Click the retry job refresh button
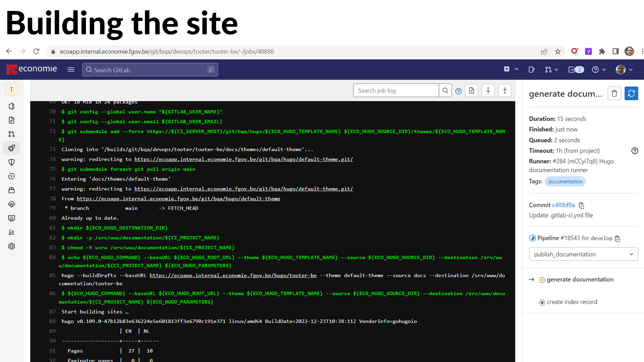 click(631, 94)
